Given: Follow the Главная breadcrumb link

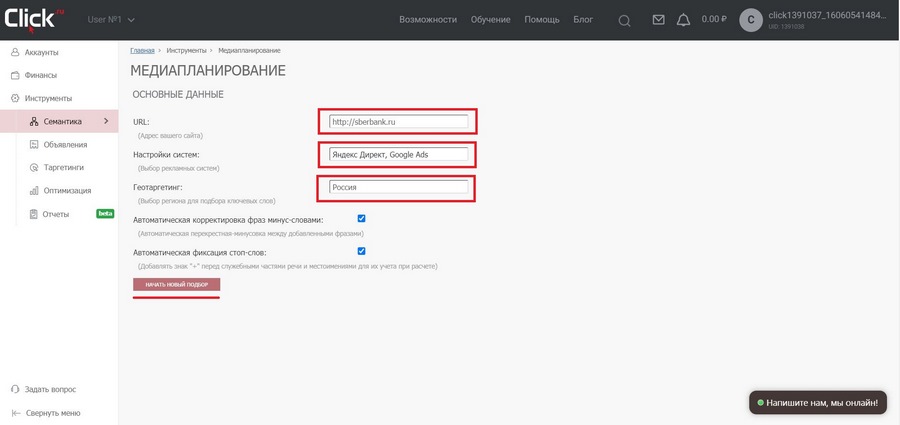Looking at the screenshot, I should tap(142, 50).
